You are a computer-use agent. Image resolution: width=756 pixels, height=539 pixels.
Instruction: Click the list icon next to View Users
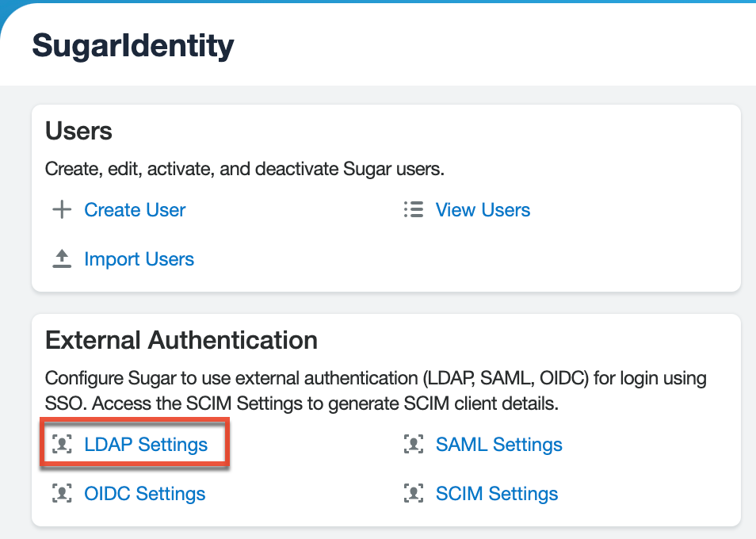coord(413,209)
